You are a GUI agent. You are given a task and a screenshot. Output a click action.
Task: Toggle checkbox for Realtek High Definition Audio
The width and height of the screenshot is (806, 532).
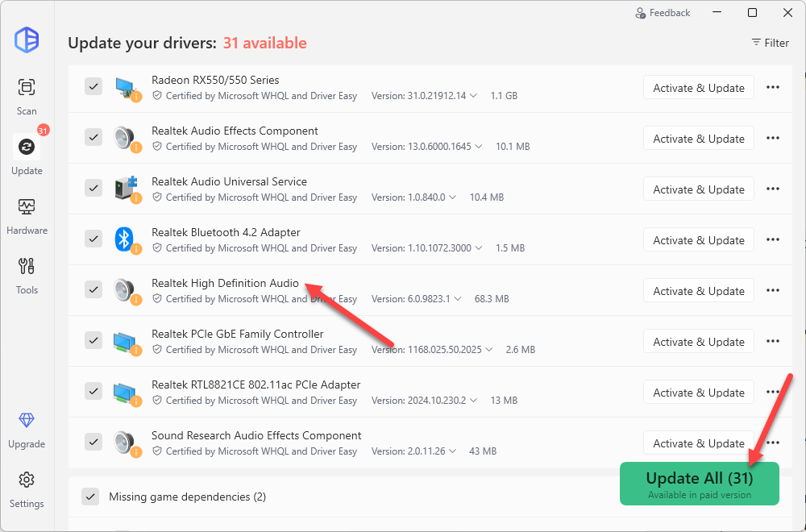[93, 290]
